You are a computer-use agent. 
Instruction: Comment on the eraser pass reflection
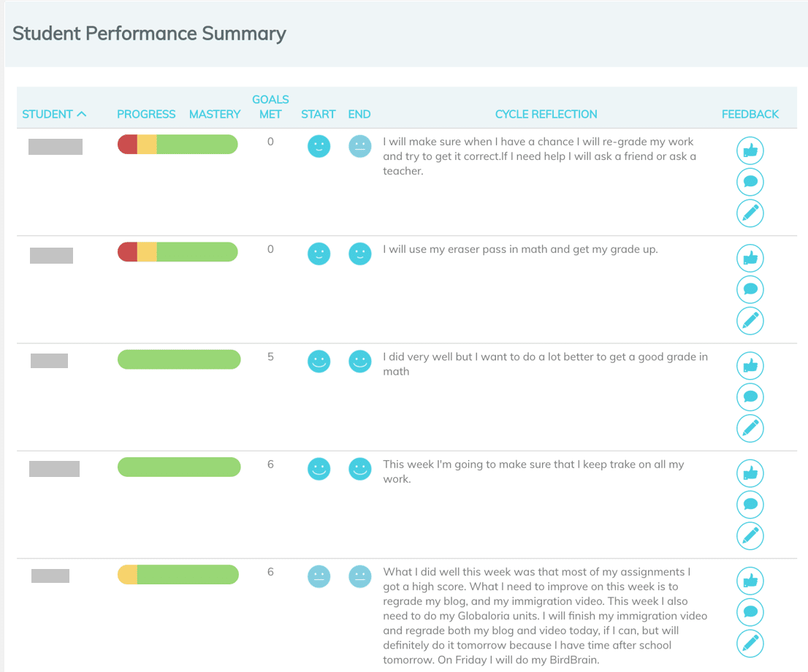[750, 289]
